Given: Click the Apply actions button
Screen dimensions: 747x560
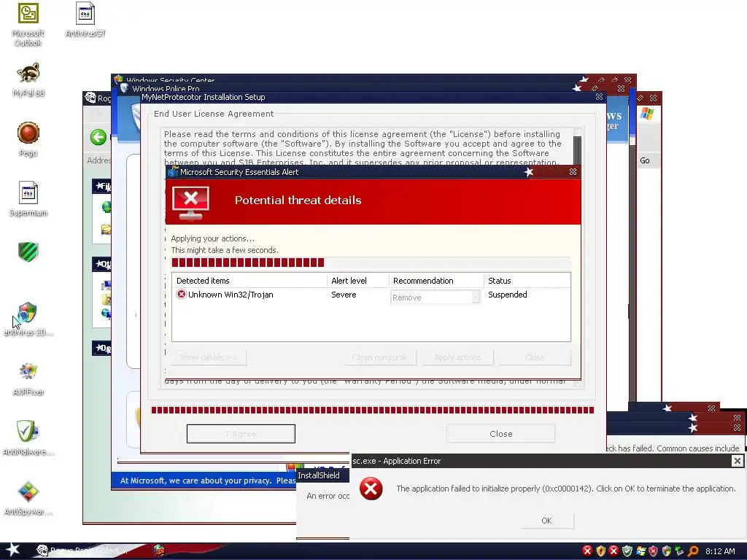Looking at the screenshot, I should (457, 357).
